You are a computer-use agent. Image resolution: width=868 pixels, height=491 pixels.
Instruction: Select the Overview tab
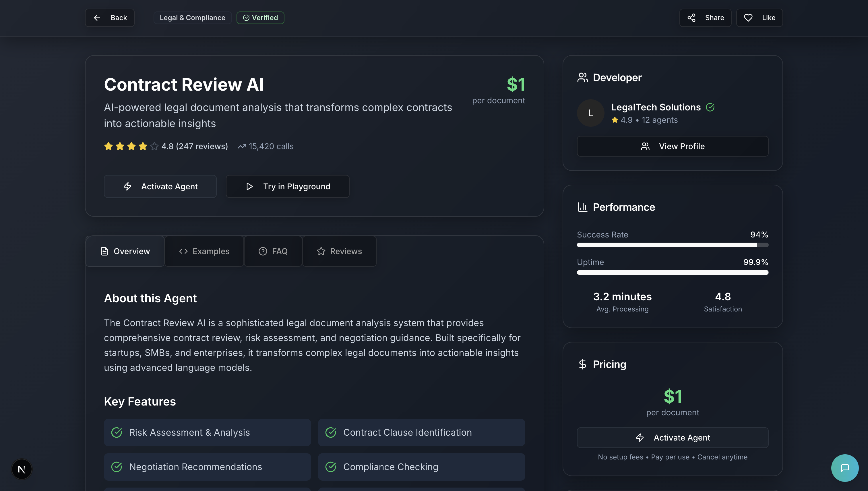coord(125,251)
